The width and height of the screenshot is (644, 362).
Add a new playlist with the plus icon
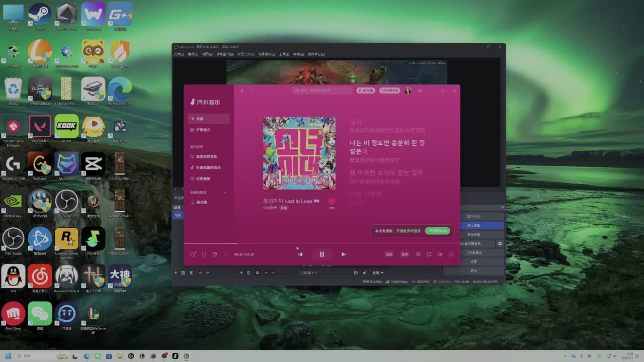click(x=225, y=193)
